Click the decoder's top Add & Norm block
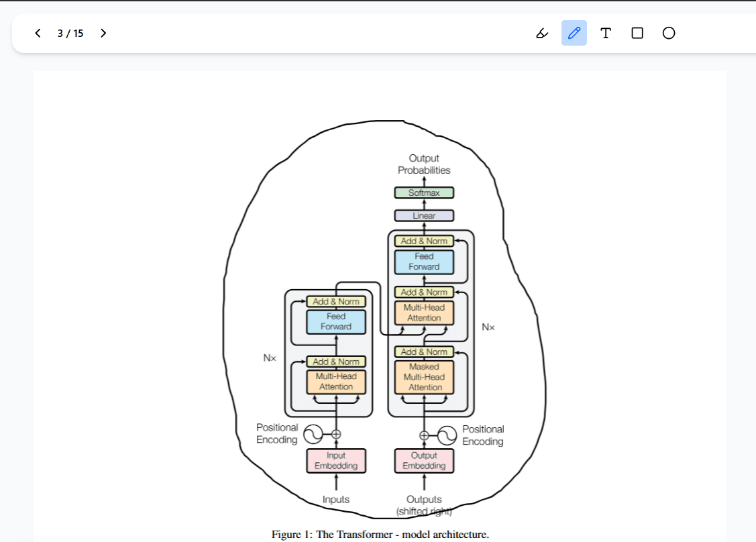This screenshot has width=756, height=542. (424, 241)
